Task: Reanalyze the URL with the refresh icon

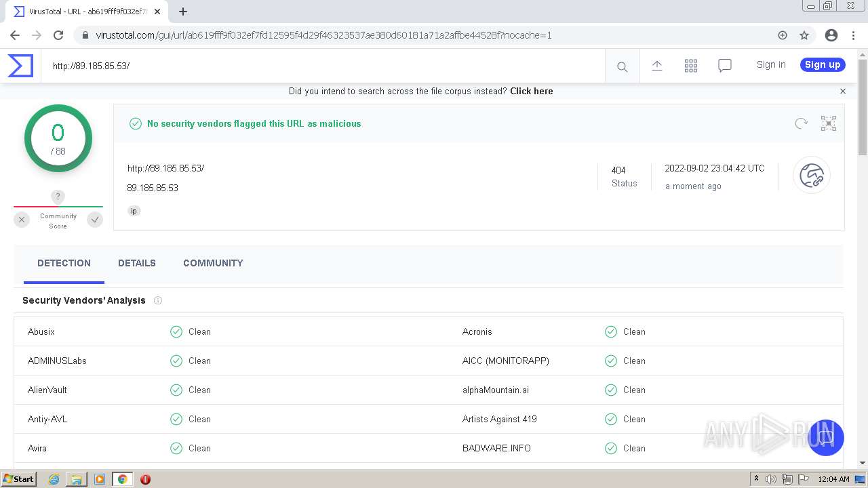Action: click(x=801, y=123)
